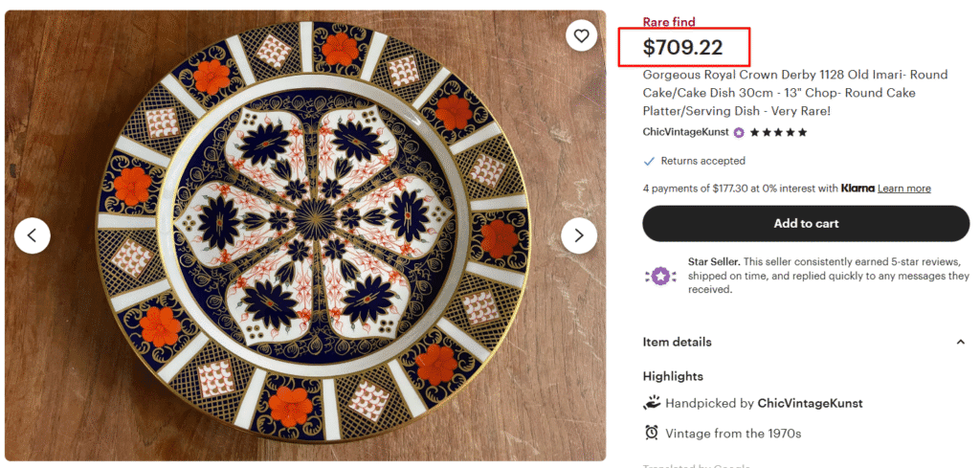Click the Royal Crown Derby product title
Image resolution: width=980 pixels, height=468 pixels.
787,93
